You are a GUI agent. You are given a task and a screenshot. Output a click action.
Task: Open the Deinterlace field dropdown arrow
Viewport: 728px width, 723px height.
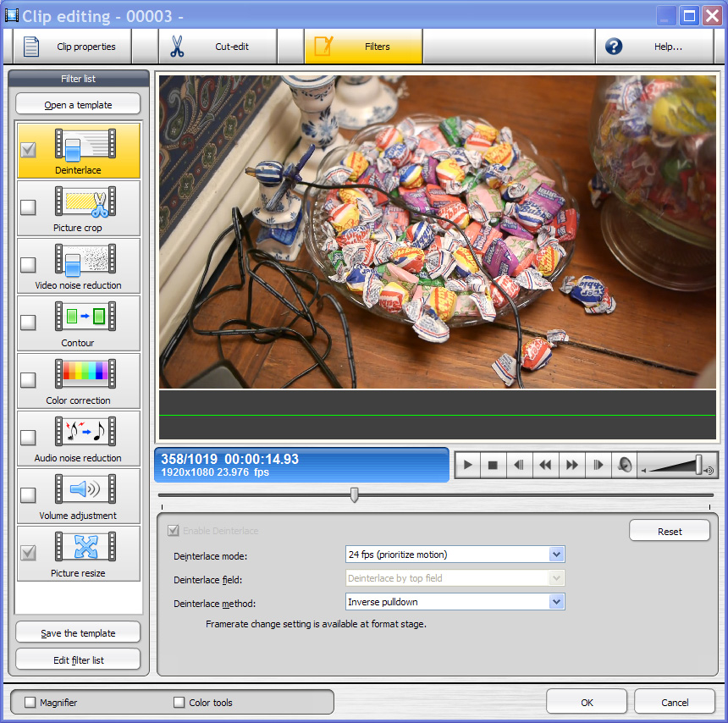click(x=556, y=578)
